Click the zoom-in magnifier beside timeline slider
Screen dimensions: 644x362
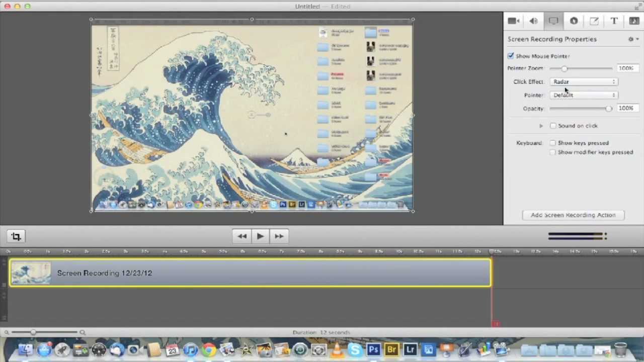[83, 332]
